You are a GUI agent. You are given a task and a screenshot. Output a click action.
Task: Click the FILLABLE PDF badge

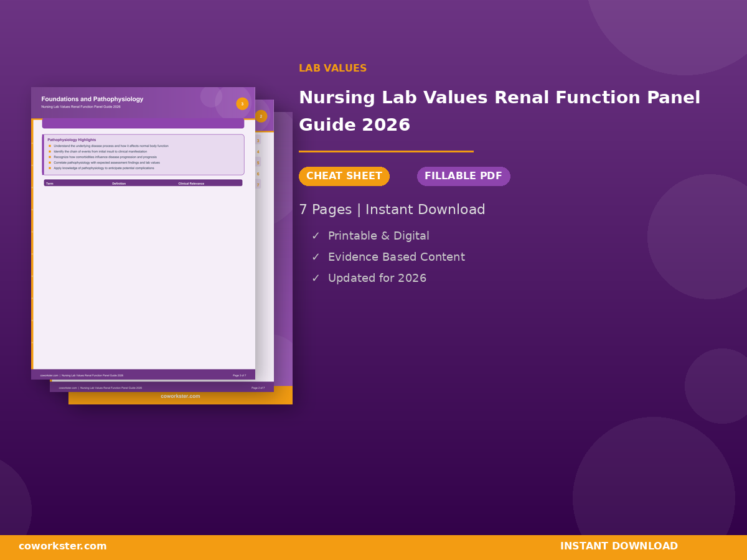[464, 176]
